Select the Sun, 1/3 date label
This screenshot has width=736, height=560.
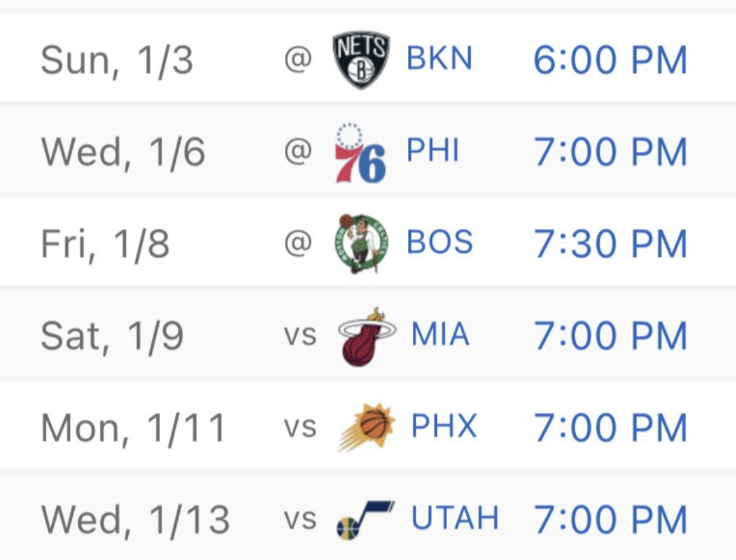pyautogui.click(x=117, y=61)
